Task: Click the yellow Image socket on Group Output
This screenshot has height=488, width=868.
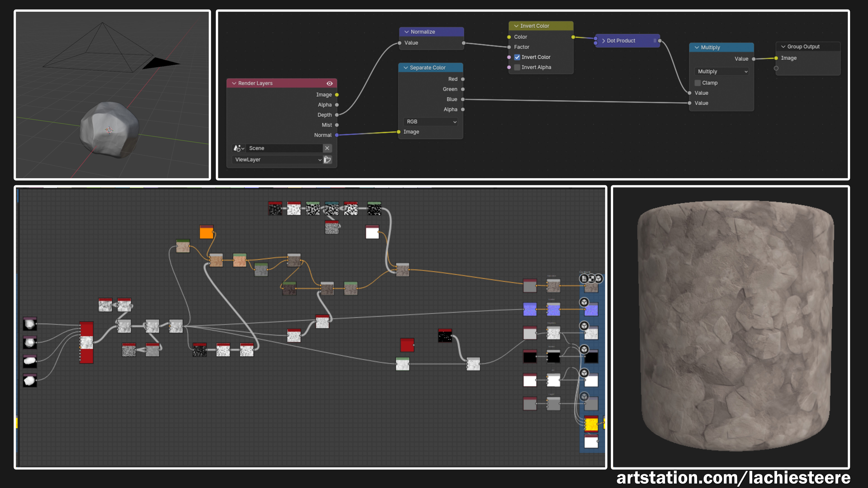Action: point(776,58)
